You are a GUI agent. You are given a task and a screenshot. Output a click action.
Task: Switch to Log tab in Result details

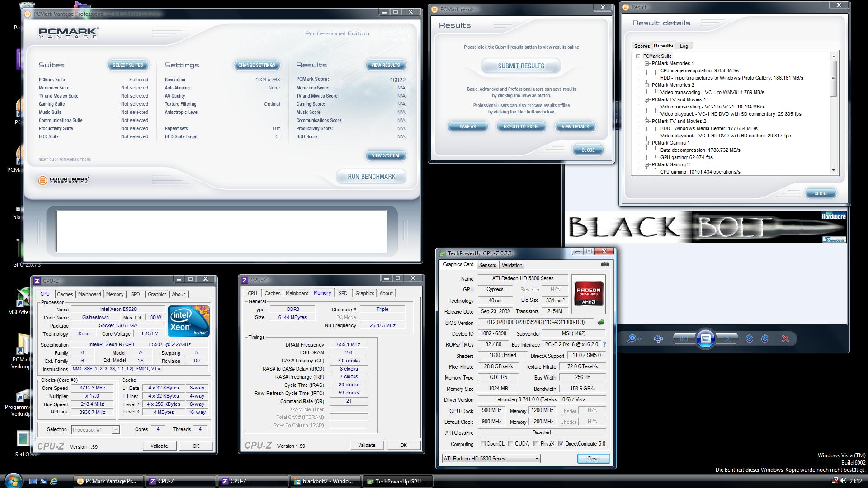click(684, 46)
